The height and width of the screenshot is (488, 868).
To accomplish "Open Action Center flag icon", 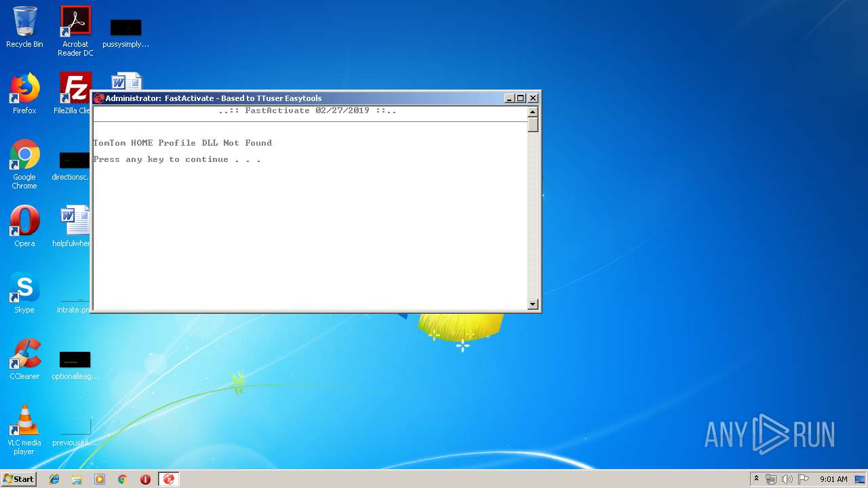I will point(804,479).
